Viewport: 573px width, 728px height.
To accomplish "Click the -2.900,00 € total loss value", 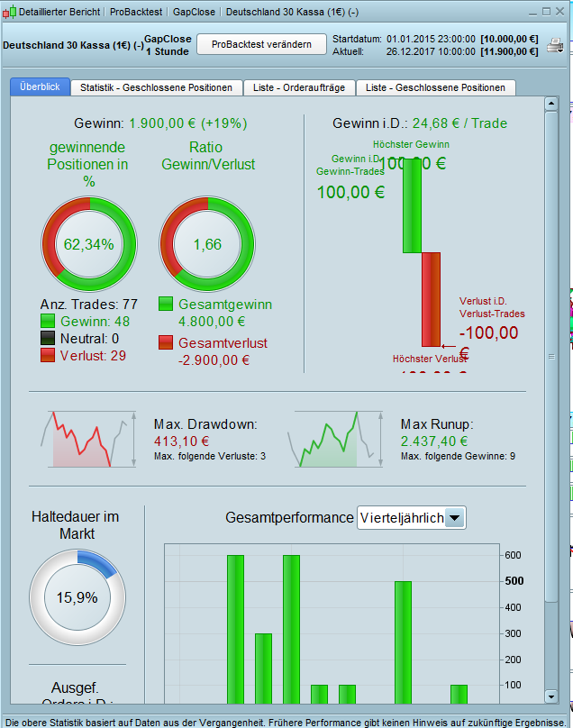I will 214,360.
